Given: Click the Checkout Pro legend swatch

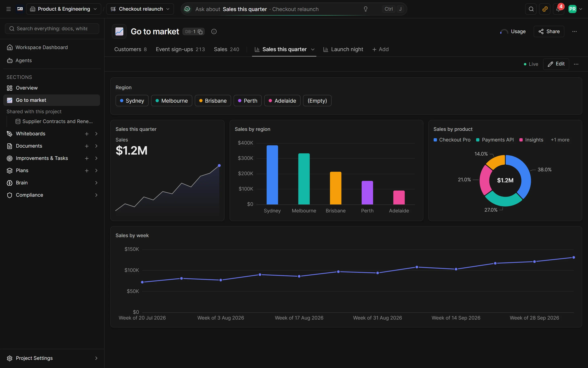Looking at the screenshot, I should pos(435,140).
